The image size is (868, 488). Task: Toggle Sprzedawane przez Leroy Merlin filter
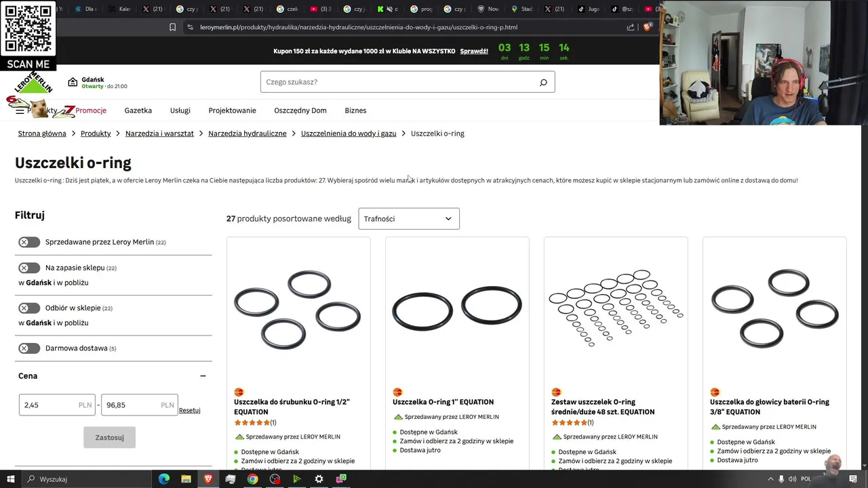29,242
